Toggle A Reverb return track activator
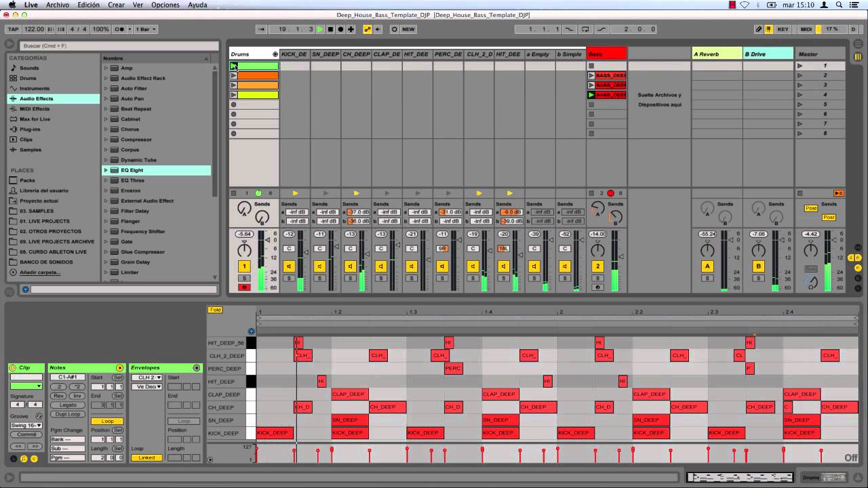The height and width of the screenshot is (488, 868). 707,266
